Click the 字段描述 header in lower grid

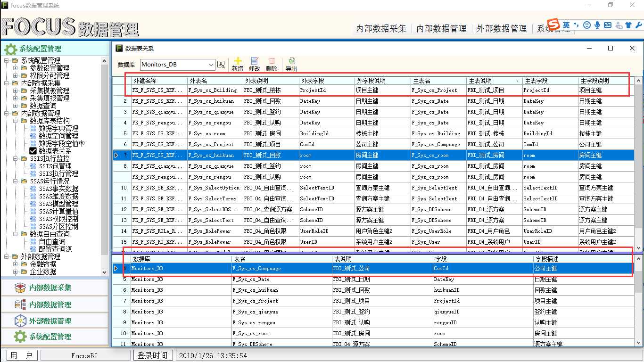click(x=584, y=259)
